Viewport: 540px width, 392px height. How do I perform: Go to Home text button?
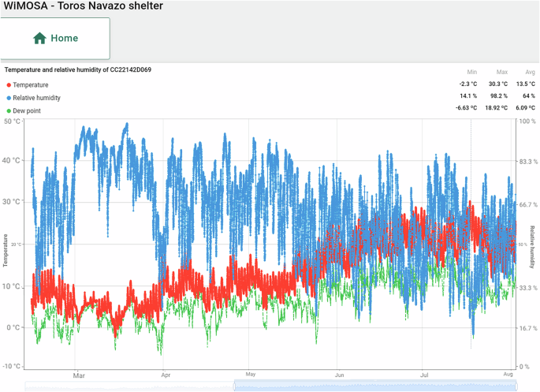click(64, 38)
